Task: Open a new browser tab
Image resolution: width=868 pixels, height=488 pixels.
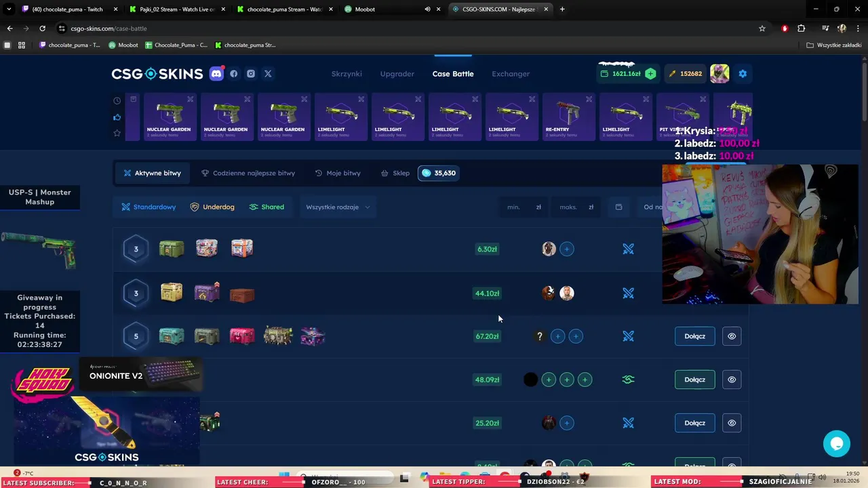Action: (562, 9)
